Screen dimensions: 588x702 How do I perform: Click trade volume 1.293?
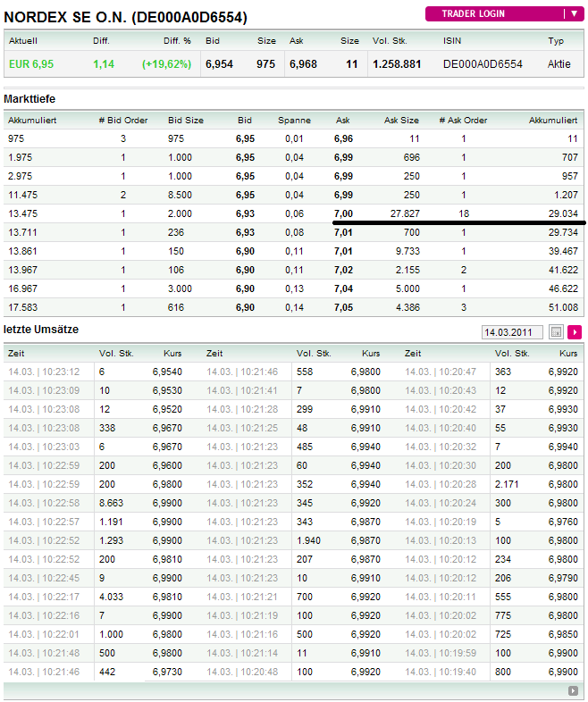click(111, 541)
